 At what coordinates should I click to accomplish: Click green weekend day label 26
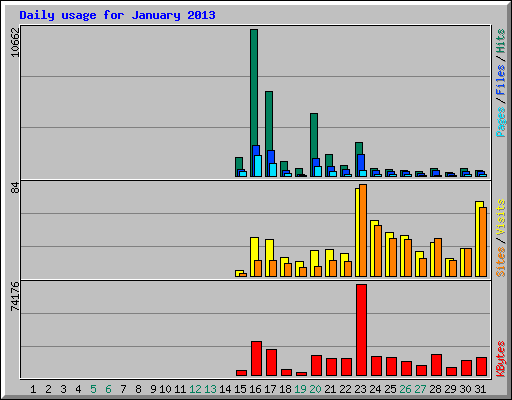405,389
